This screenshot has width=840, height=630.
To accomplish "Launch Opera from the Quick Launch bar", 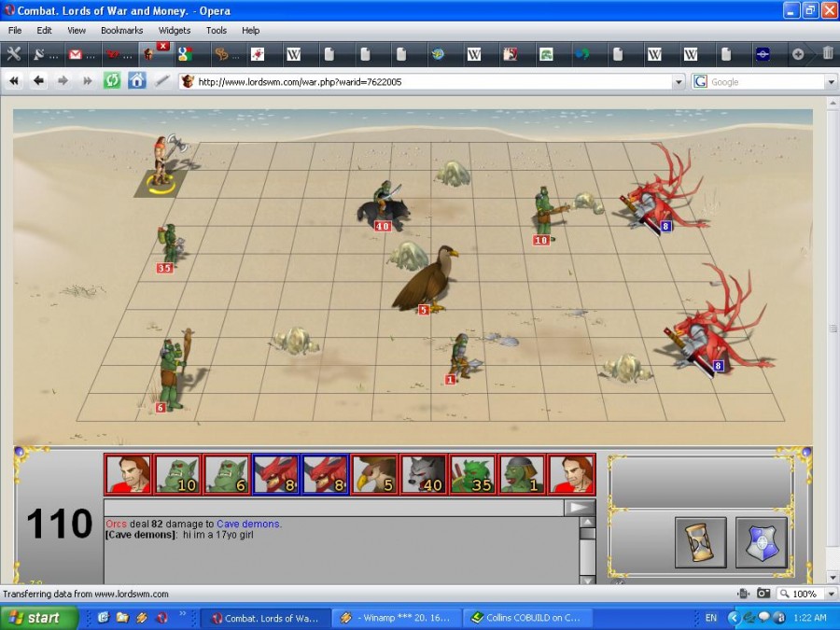I will [161, 618].
